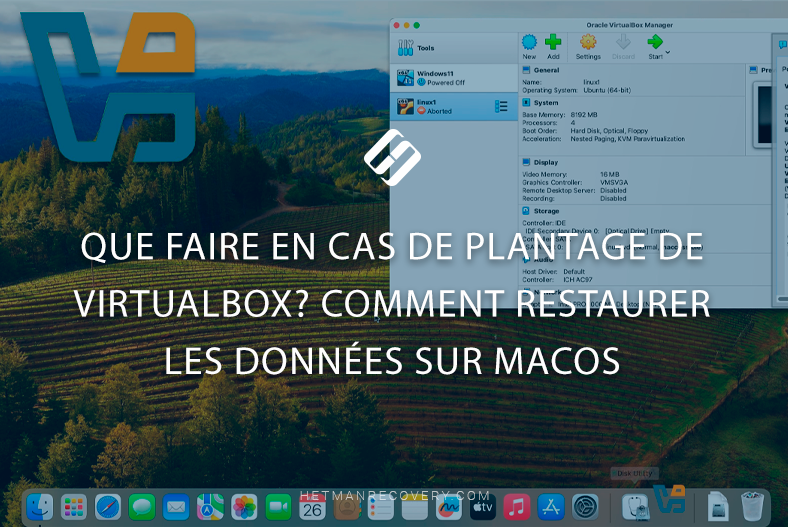Click the New virtual machine icon
This screenshot has height=527, width=788.
tap(529, 46)
